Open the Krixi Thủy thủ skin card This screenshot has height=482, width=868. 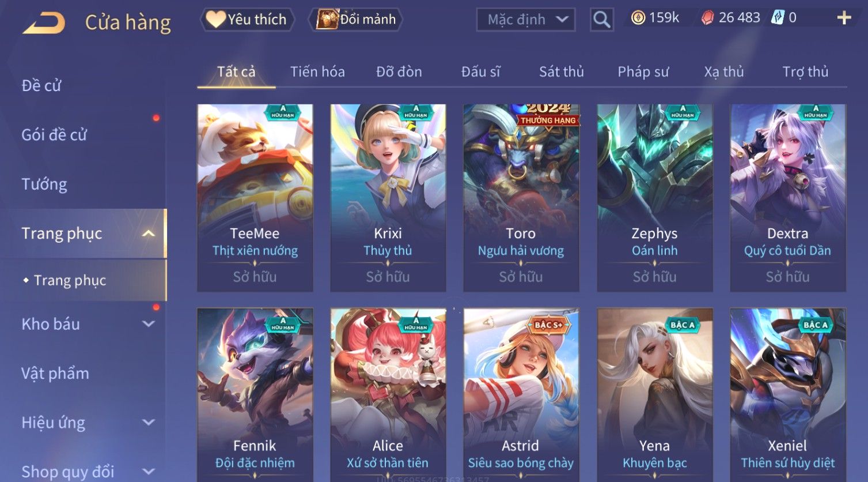[388, 198]
